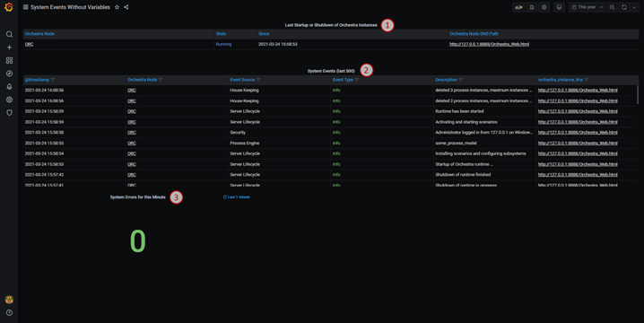Refresh the dashboard
The height and width of the screenshot is (323, 644).
click(624, 7)
